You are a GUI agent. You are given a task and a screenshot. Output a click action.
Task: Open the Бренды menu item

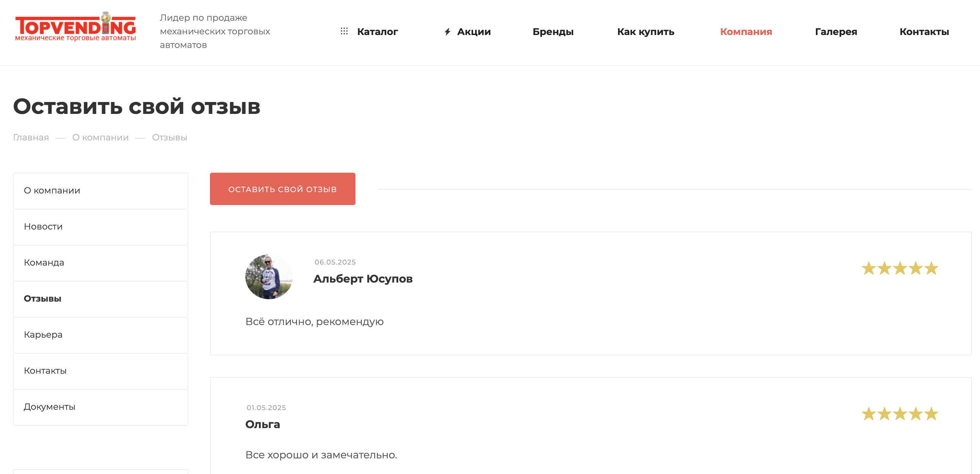(x=553, y=32)
